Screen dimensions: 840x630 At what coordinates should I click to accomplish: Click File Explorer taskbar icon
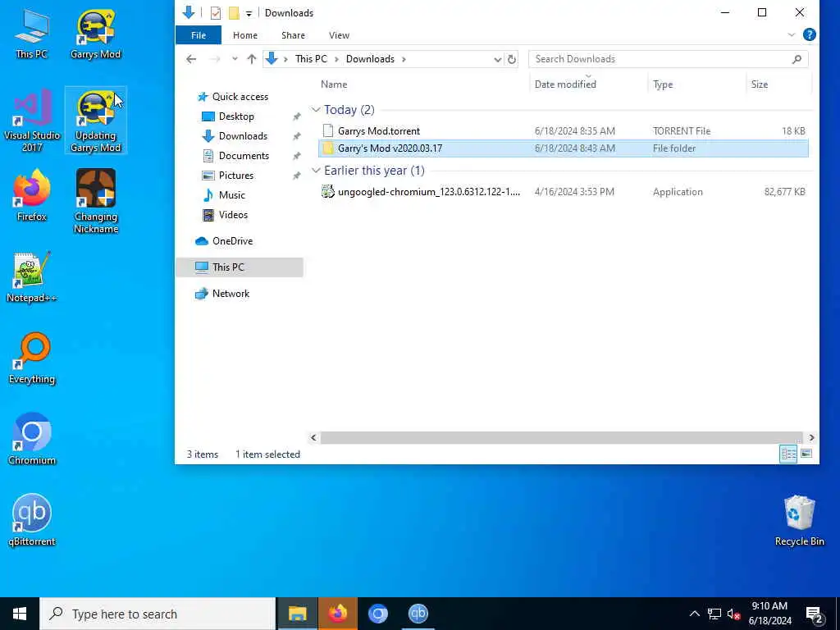pyautogui.click(x=297, y=614)
